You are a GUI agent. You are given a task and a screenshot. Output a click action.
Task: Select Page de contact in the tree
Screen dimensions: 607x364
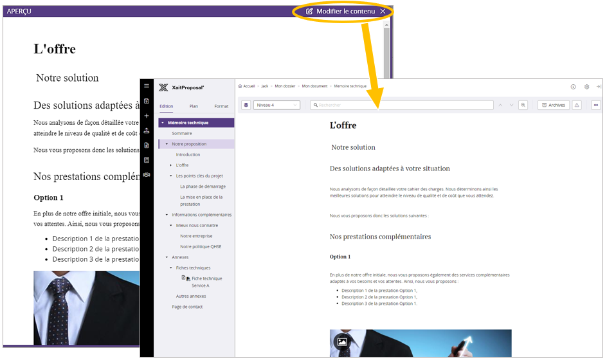187,307
